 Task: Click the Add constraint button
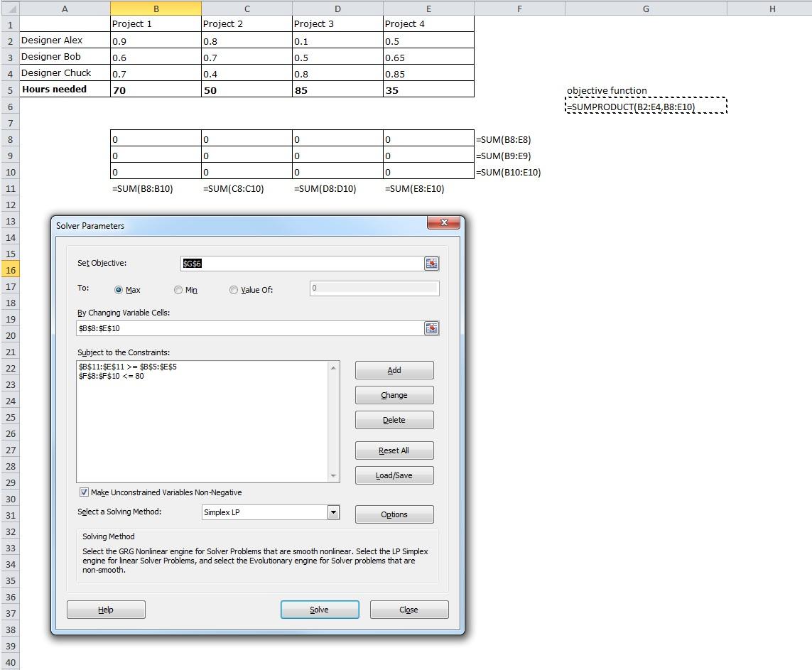(394, 370)
